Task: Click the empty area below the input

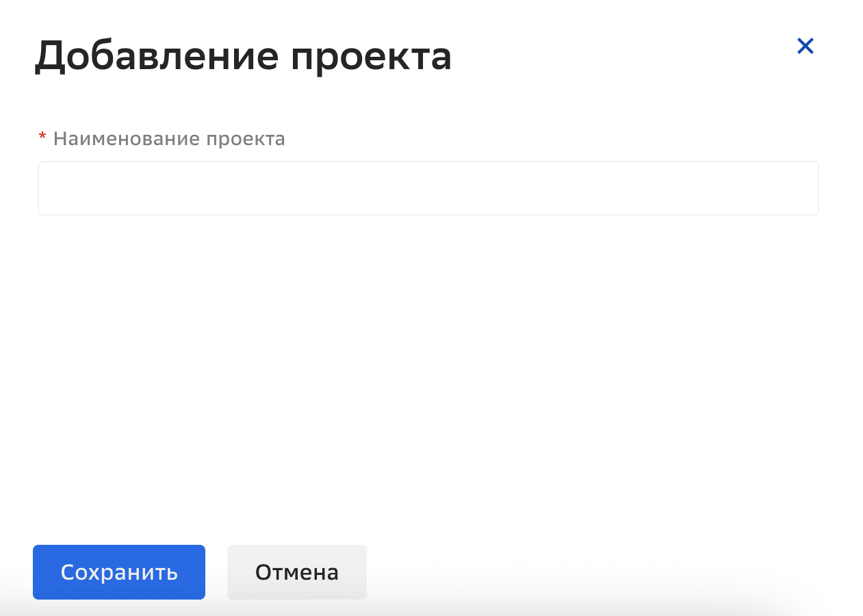Action: (x=428, y=342)
